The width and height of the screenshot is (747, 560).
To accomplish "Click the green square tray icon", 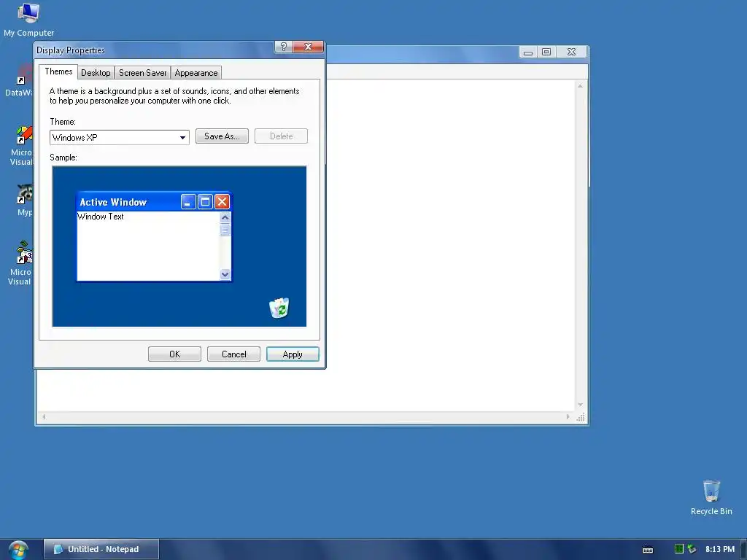I will 679,549.
